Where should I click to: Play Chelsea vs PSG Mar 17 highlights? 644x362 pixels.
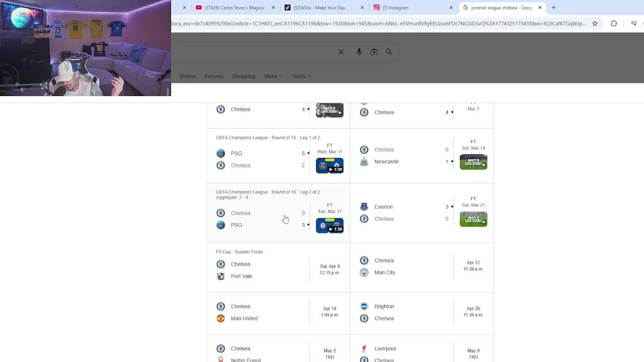click(330, 225)
